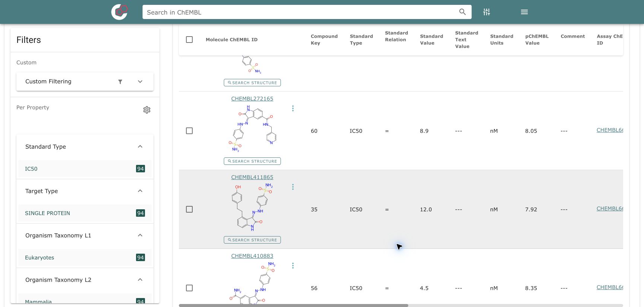Click the CHEMBL411865 structure image
Viewport: 644px width, 307px height.
coord(252,207)
